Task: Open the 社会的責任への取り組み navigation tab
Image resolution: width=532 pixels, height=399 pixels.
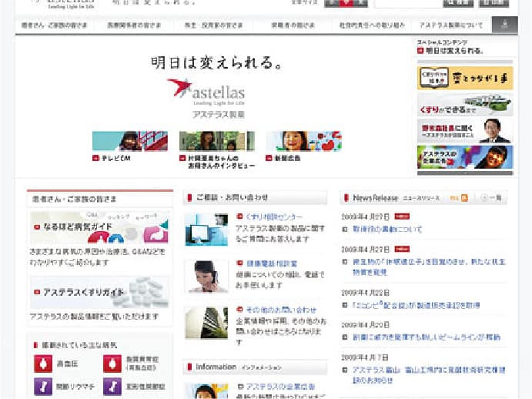Action: tap(372, 25)
